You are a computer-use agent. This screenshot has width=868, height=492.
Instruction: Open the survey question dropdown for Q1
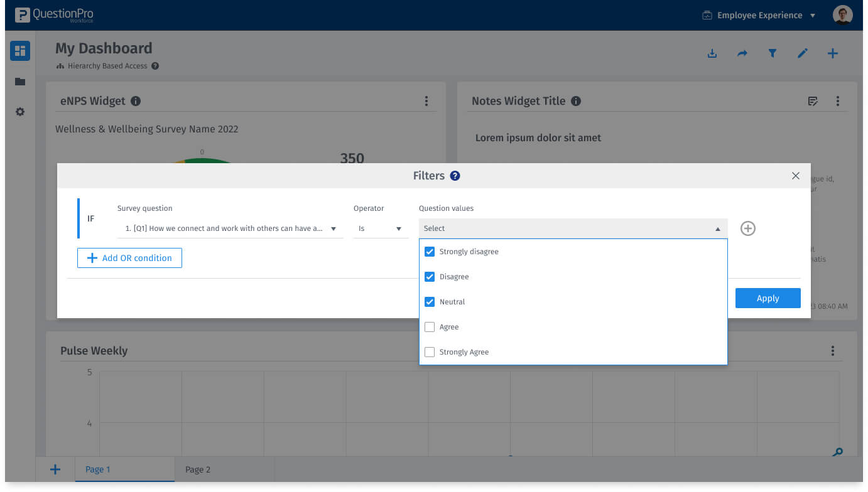[x=230, y=228]
